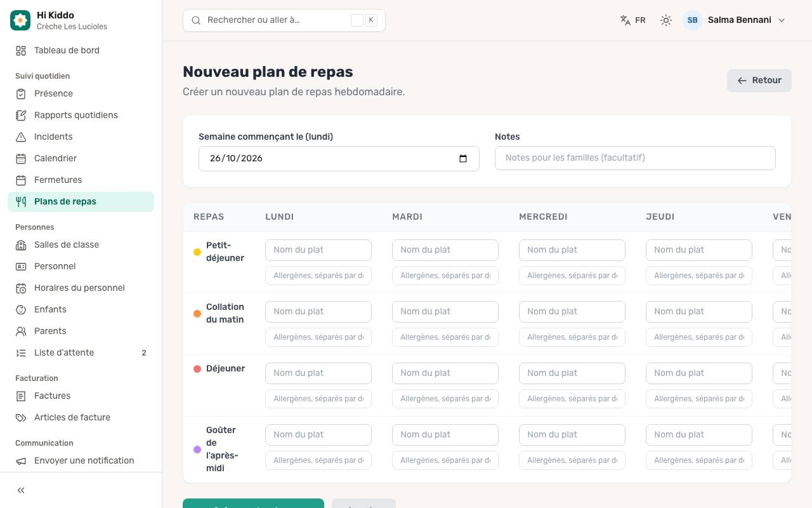Image resolution: width=812 pixels, height=508 pixels.
Task: Click the yellow Petit-déjeuner color dot
Action: [197, 252]
